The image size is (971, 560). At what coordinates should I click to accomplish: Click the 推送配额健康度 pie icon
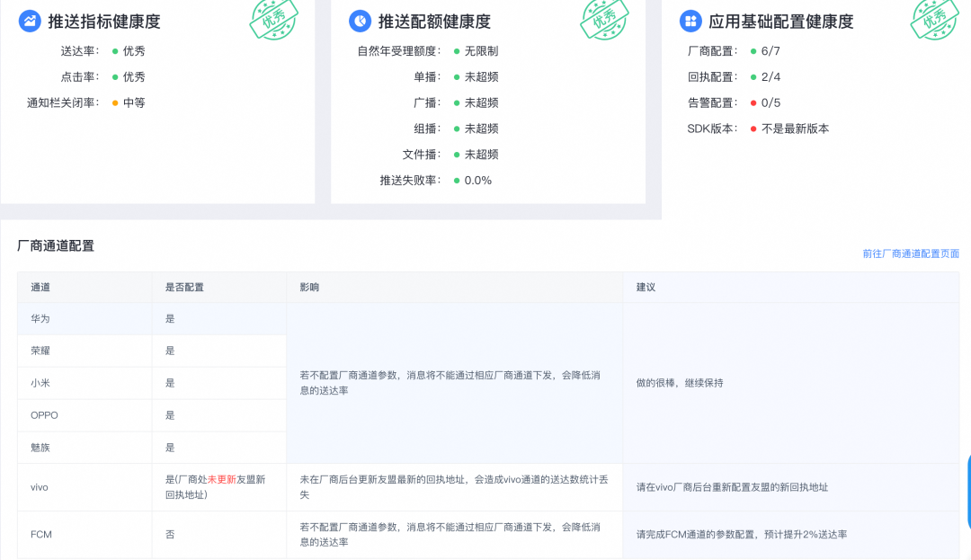(x=360, y=21)
